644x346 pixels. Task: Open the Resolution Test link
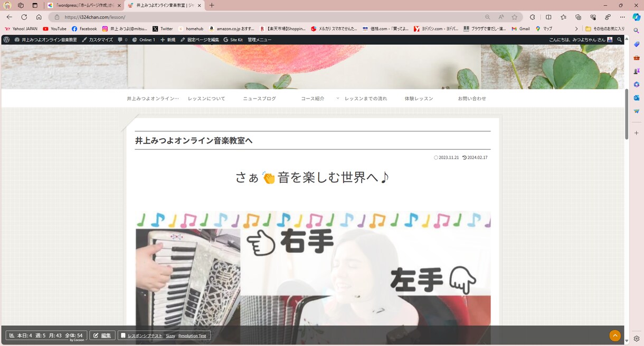pos(192,336)
